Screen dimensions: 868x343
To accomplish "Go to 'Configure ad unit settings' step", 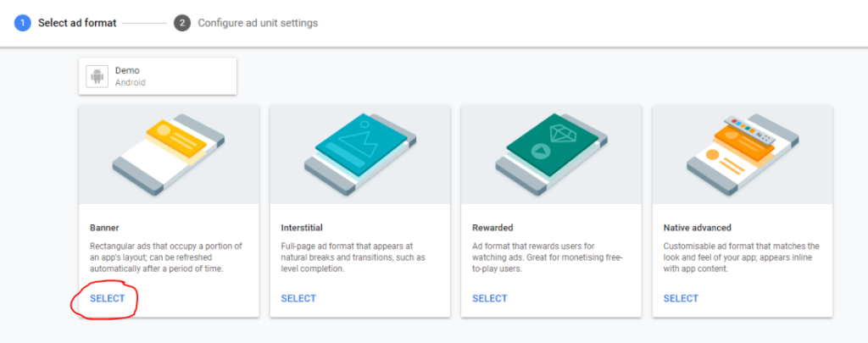I will 258,23.
